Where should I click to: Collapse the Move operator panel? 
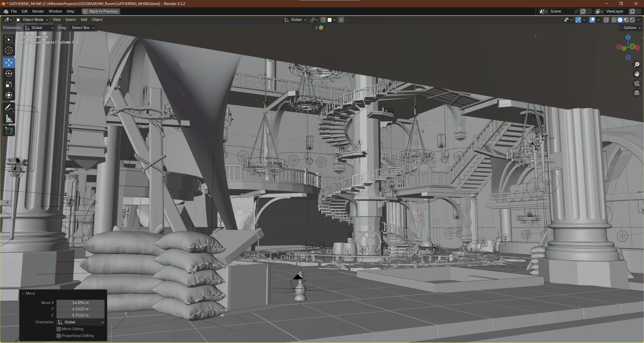(x=23, y=293)
